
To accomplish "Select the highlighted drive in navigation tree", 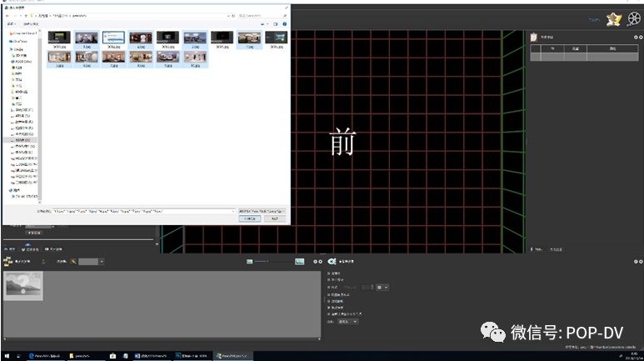I will pyautogui.click(x=22, y=140).
